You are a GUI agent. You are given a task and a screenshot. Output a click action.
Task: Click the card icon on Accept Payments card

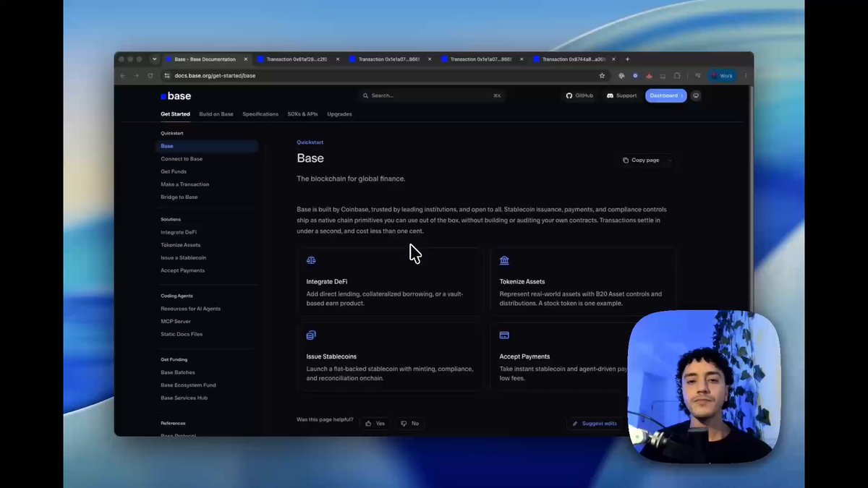(x=504, y=335)
